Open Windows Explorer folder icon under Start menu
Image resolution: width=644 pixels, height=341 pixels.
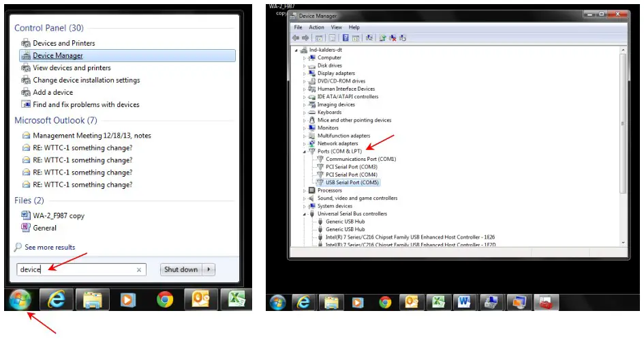coord(93,299)
